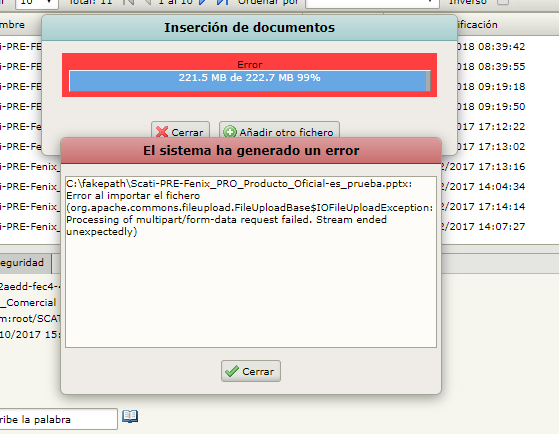Open the page size dropdown showing 10
This screenshot has width=559, height=434.
point(37,4)
